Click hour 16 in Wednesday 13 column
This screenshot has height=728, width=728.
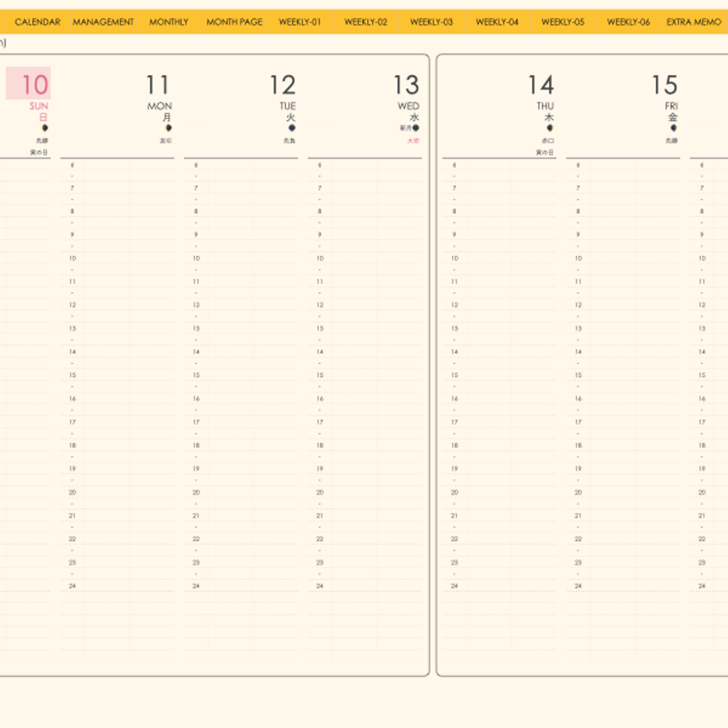point(320,398)
